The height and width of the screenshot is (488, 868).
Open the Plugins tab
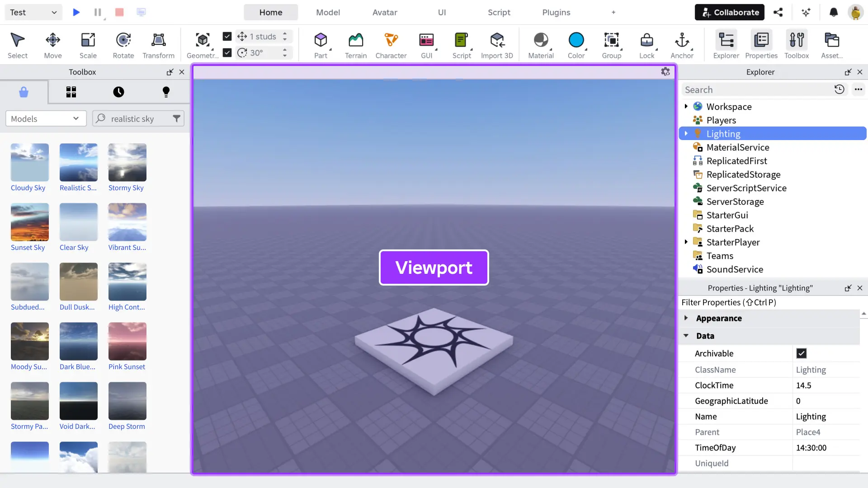click(556, 12)
